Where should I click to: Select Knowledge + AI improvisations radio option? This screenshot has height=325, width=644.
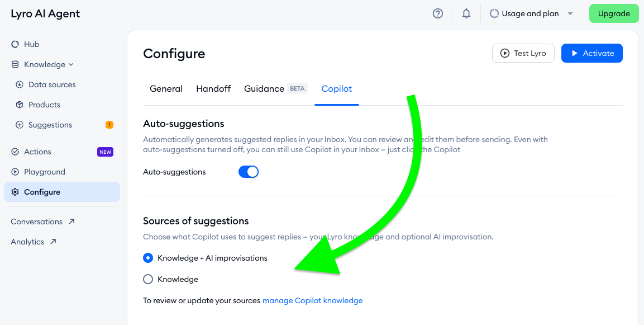click(x=148, y=258)
